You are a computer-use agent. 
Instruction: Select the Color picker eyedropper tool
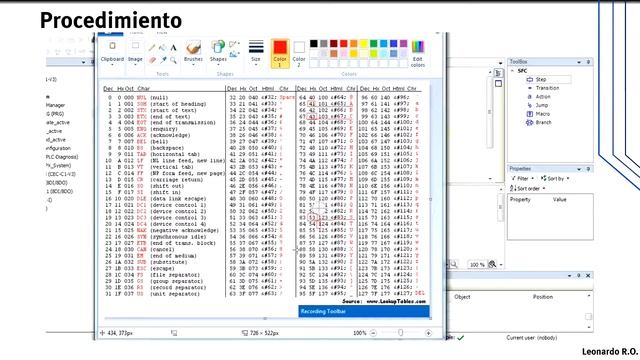tap(163, 60)
